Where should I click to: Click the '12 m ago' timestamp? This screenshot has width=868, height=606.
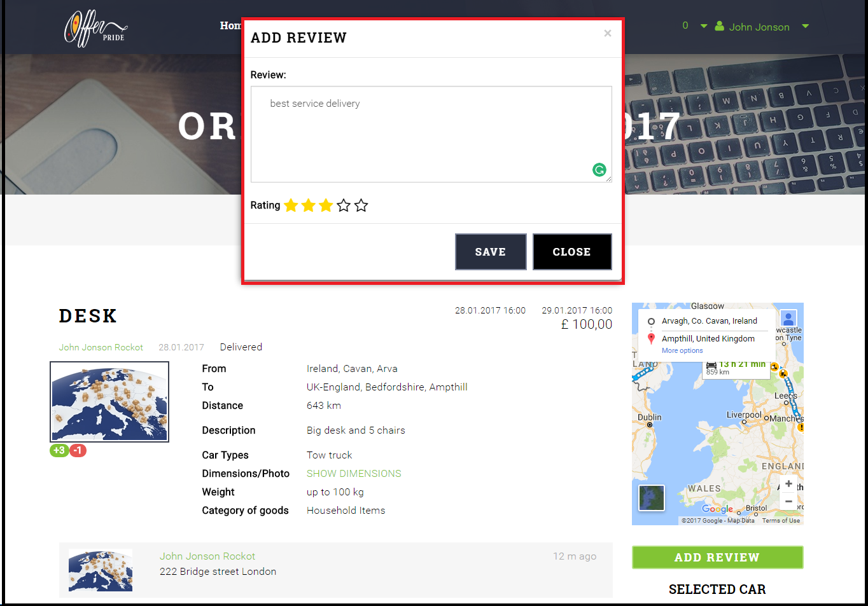click(575, 556)
